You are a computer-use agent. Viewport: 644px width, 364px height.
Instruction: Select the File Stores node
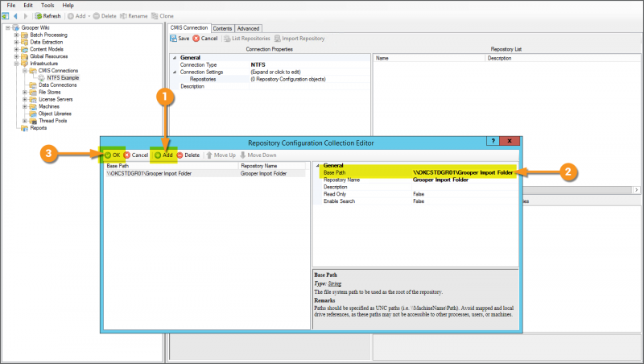(50, 92)
